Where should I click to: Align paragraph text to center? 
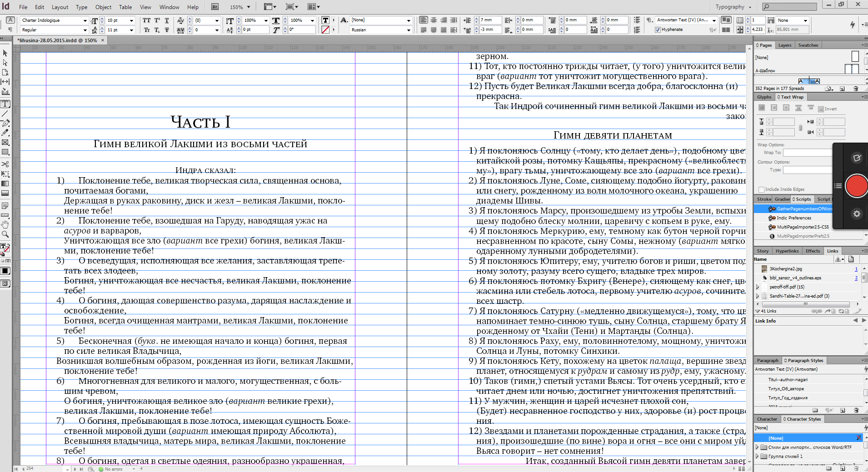(x=434, y=20)
